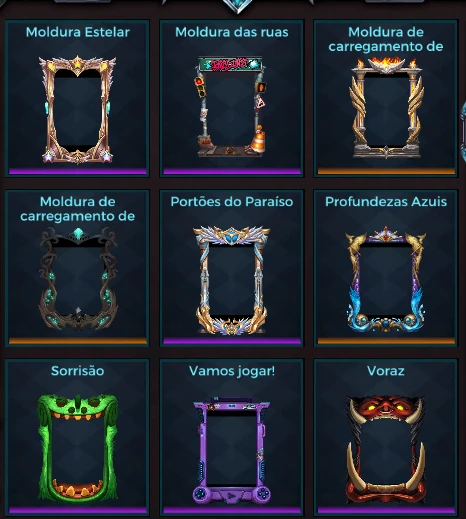Click the Profundezas Azuis label
This screenshot has width=466, height=519.
[386, 201]
